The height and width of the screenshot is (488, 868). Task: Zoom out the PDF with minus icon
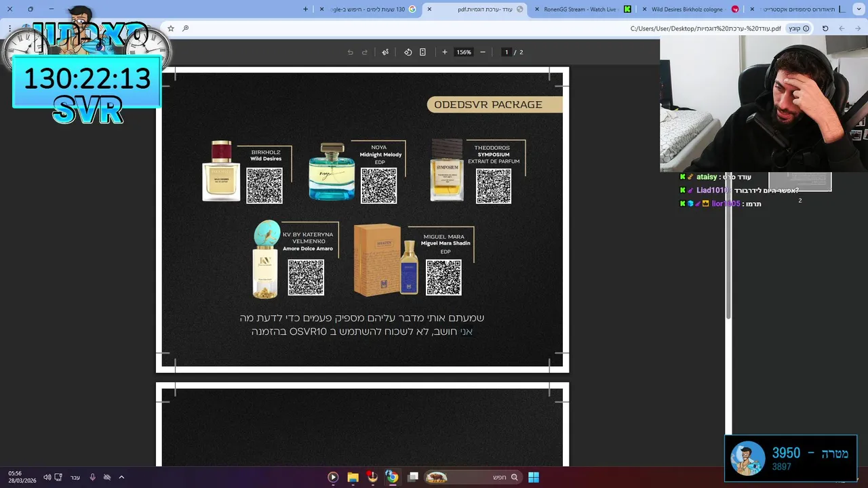[483, 52]
